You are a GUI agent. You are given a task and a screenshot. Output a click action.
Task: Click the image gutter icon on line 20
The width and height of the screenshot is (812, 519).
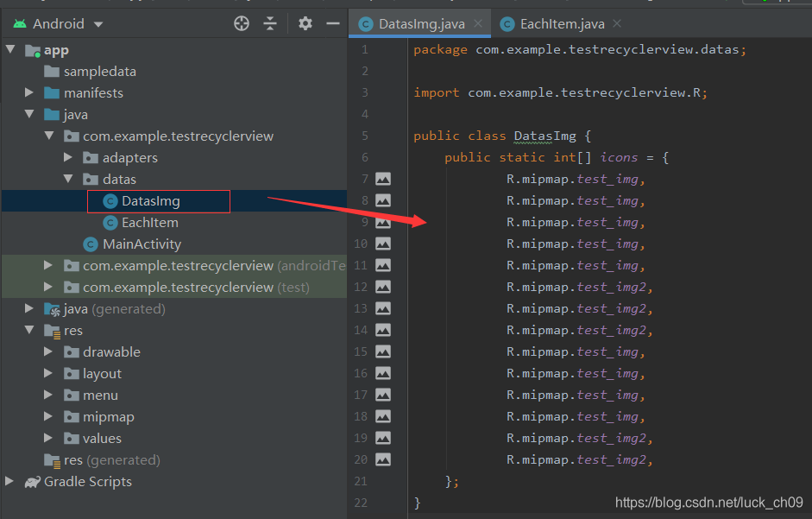(382, 460)
